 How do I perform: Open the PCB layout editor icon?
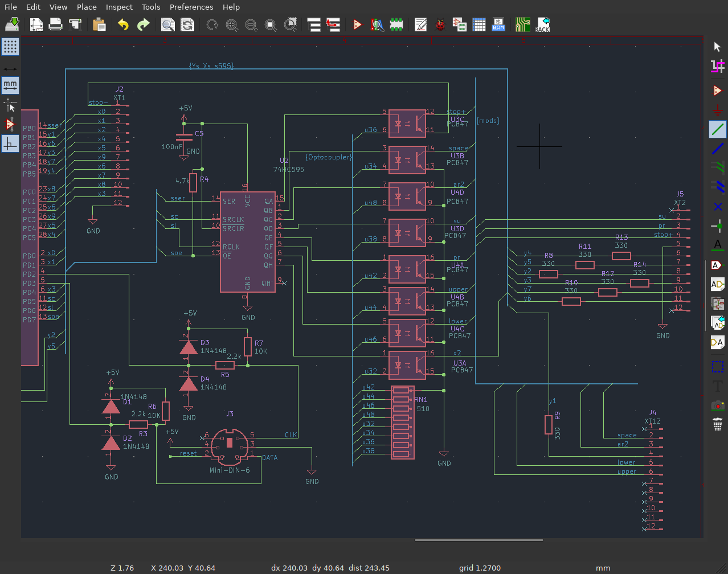(x=522, y=25)
